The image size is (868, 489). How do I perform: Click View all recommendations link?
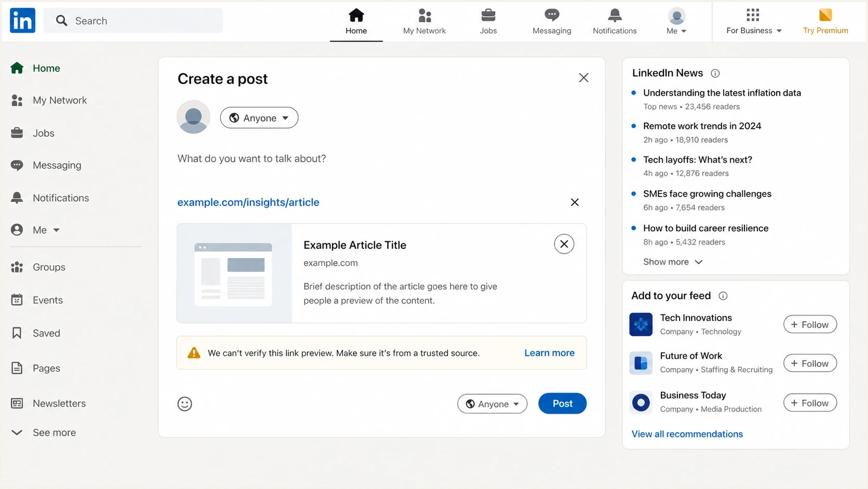click(687, 434)
